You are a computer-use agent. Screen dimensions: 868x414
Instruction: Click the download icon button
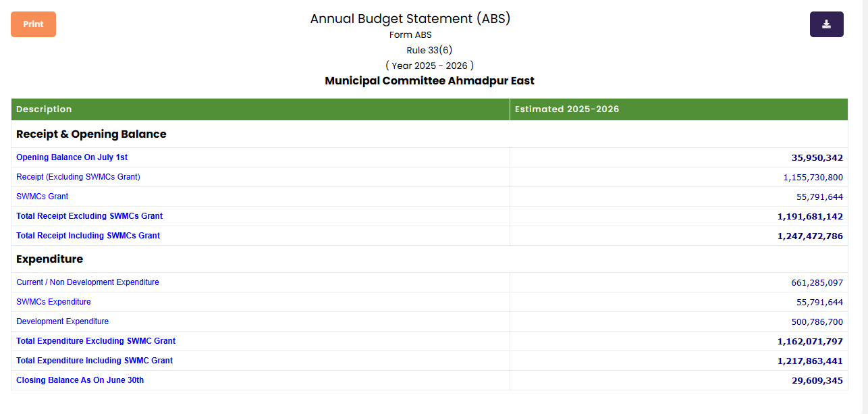coord(826,24)
